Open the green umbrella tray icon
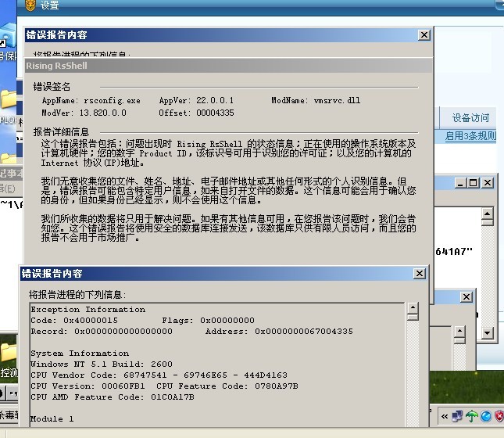 [x=471, y=416]
